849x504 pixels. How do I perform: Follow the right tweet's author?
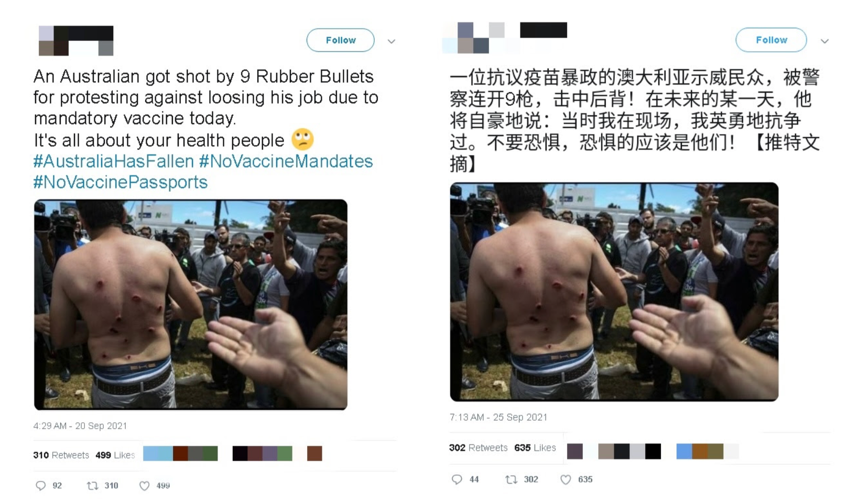click(x=771, y=40)
